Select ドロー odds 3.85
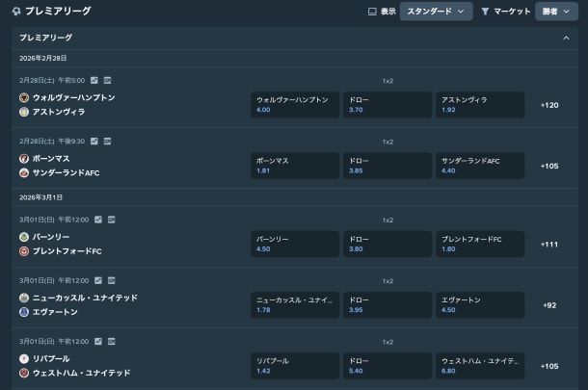The height and width of the screenshot is (390, 588). [388, 166]
